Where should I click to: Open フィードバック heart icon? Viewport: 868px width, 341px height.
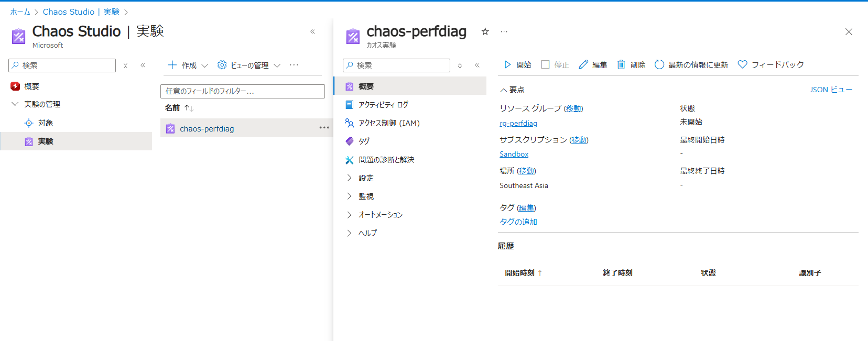tap(742, 64)
